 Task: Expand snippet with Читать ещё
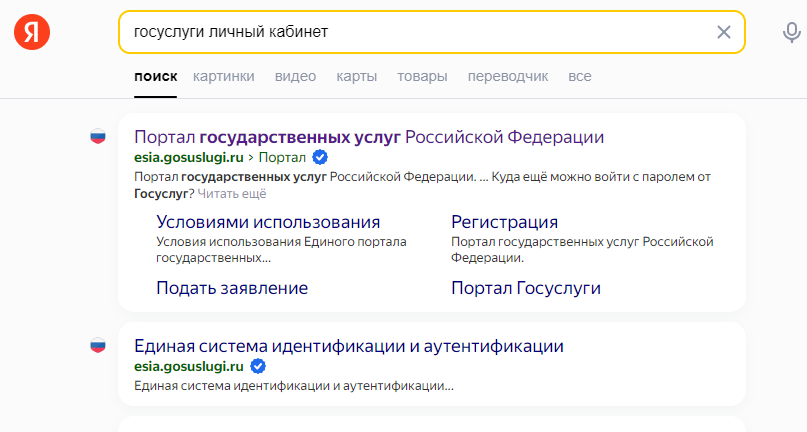232,193
